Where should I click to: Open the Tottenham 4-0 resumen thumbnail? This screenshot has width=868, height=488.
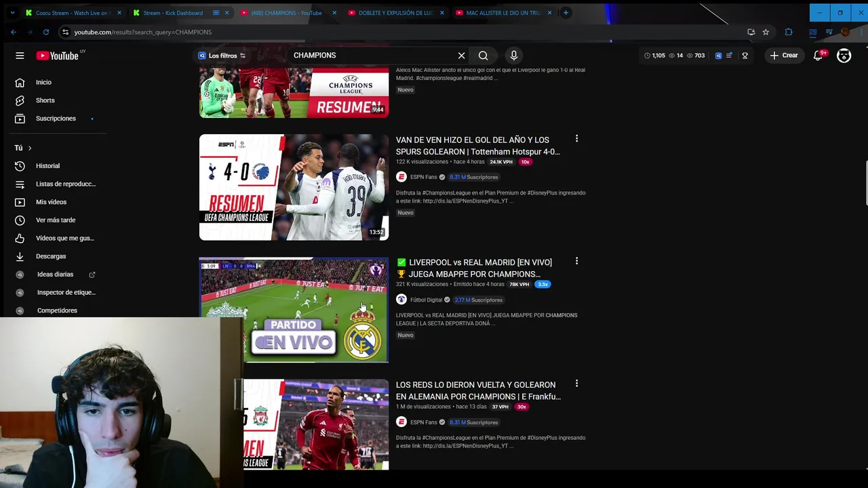(294, 187)
